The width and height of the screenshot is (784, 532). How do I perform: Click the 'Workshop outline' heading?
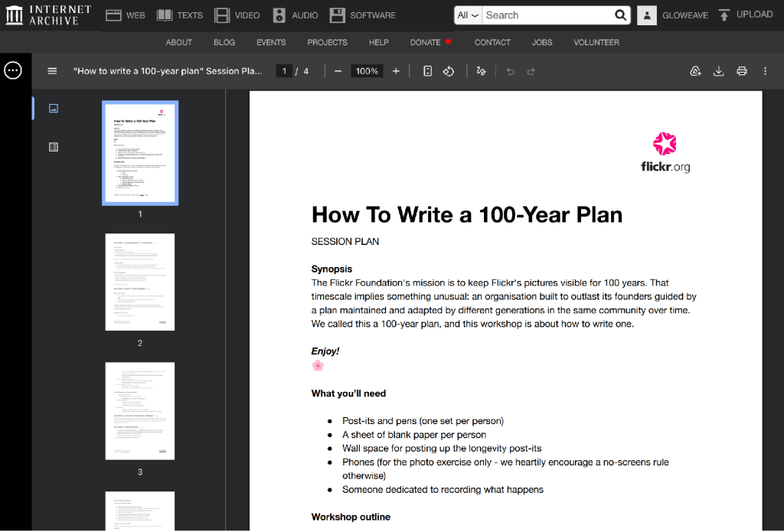(351, 517)
